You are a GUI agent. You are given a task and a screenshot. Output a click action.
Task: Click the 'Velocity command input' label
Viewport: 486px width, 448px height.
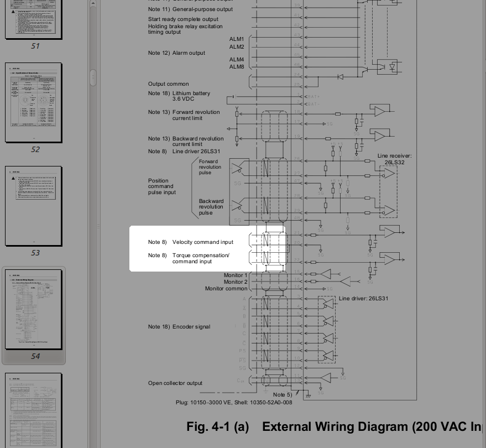pyautogui.click(x=203, y=242)
